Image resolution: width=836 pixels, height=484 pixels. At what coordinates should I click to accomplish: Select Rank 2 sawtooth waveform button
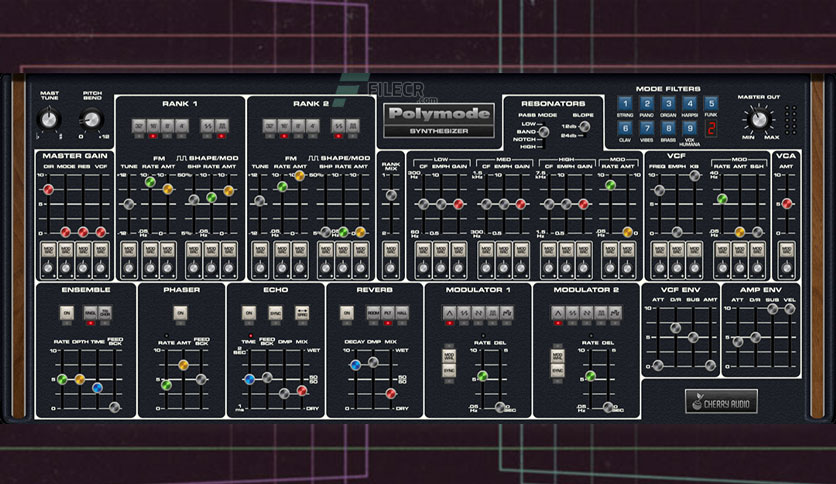click(338, 126)
